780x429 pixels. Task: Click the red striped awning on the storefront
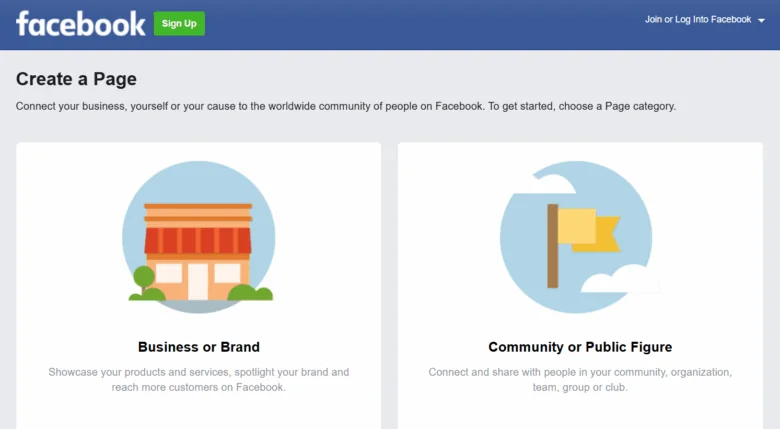198,241
